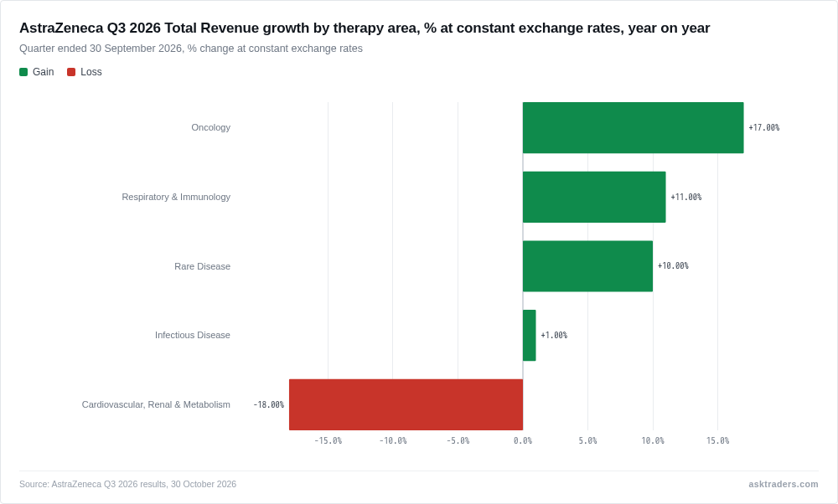Click the red Loss legend swatch
This screenshot has width=838, height=504.
(71, 72)
